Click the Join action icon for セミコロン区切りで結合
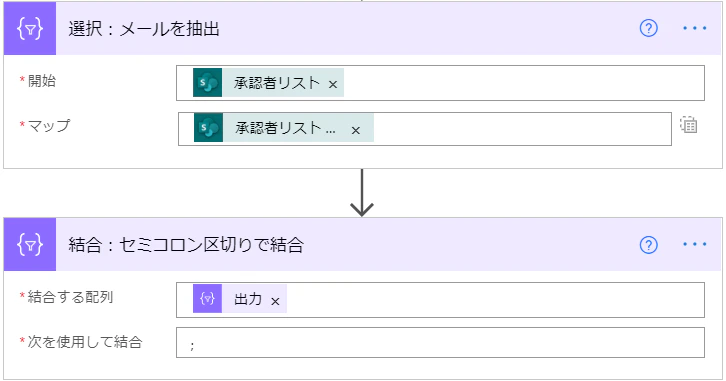Image resolution: width=726 pixels, height=381 pixels. click(x=30, y=244)
